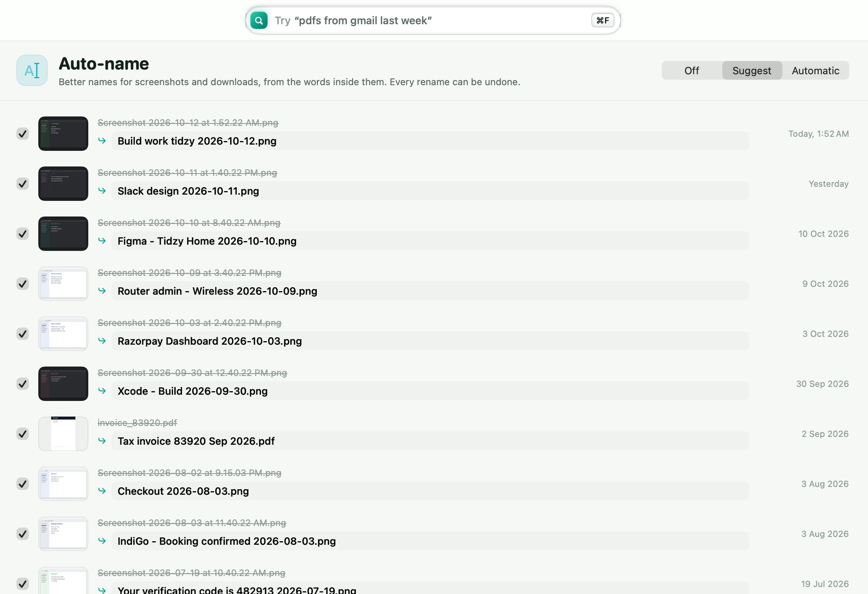Screen dimensions: 868x594
Task: Click the green search magnifier icon
Action: click(259, 20)
